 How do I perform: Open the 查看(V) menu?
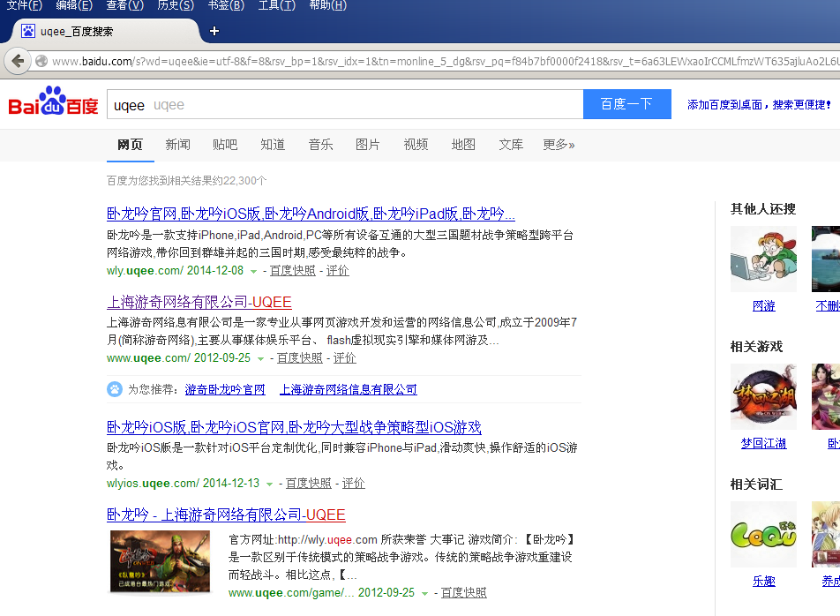[x=124, y=5]
